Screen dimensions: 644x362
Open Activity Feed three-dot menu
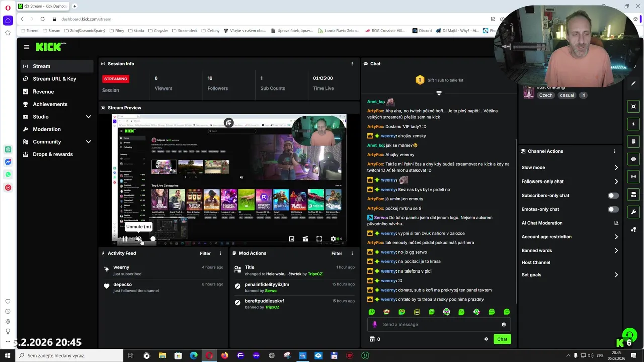coord(220,253)
